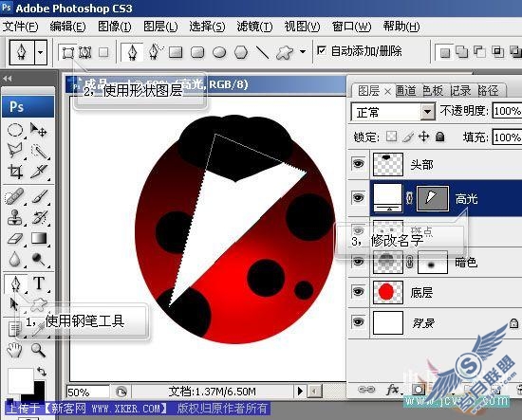
Task: Choose the Freeform Pen option
Action: (x=155, y=52)
